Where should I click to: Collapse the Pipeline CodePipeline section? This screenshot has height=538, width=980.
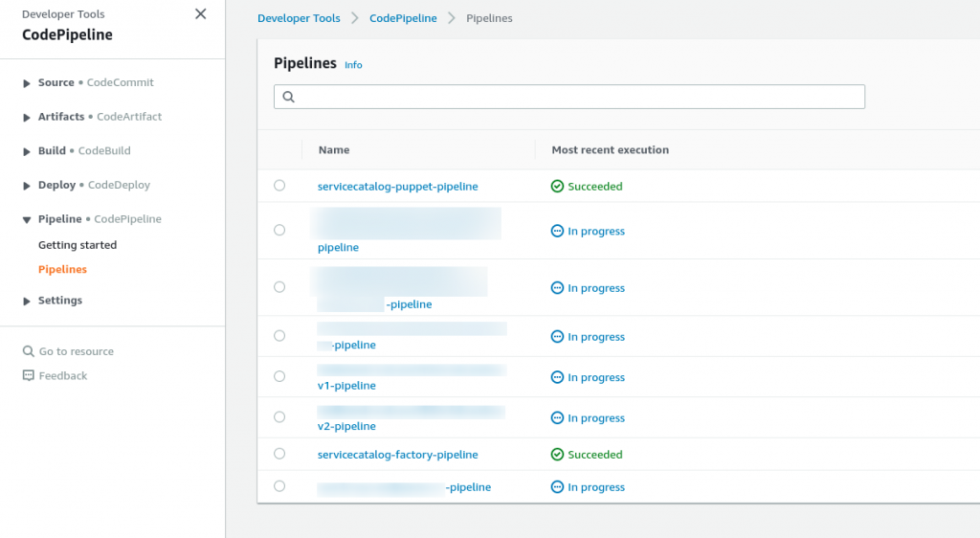pos(26,219)
